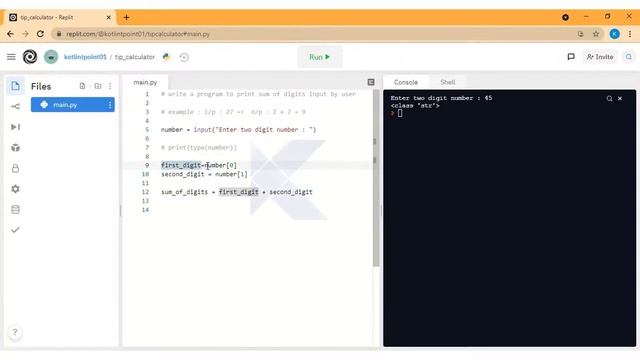Open the Packages cube sidebar icon
Image resolution: width=640 pixels, height=360 pixels.
(x=16, y=148)
